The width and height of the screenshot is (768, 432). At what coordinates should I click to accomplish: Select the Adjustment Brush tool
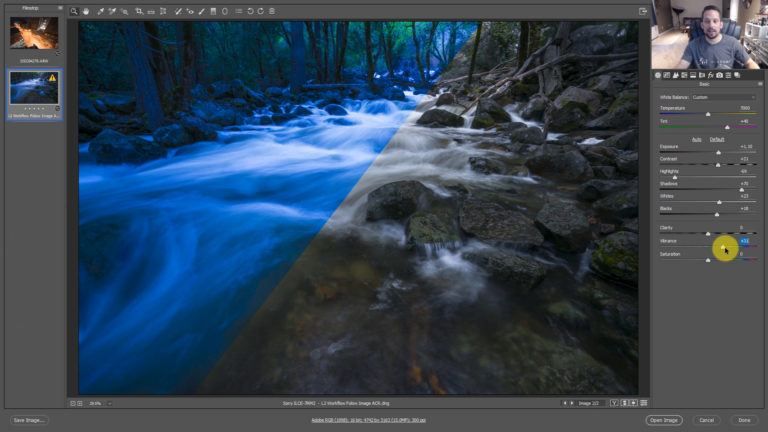(202, 11)
